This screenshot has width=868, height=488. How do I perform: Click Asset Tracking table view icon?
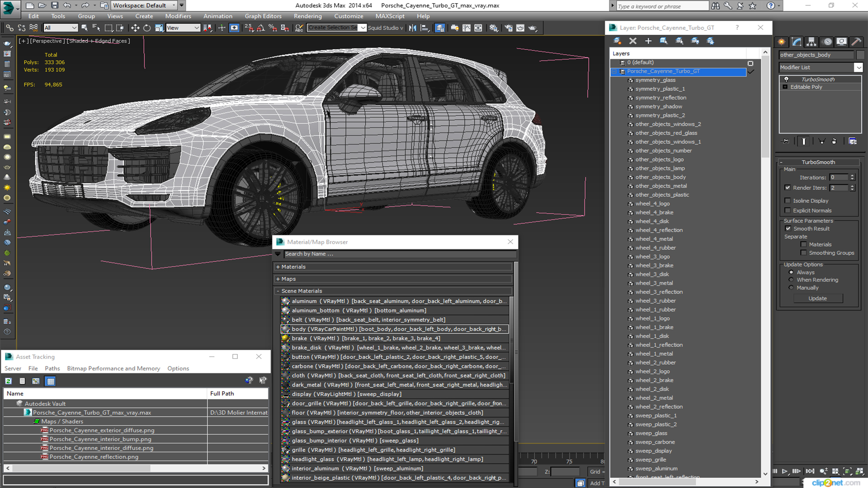click(x=51, y=381)
